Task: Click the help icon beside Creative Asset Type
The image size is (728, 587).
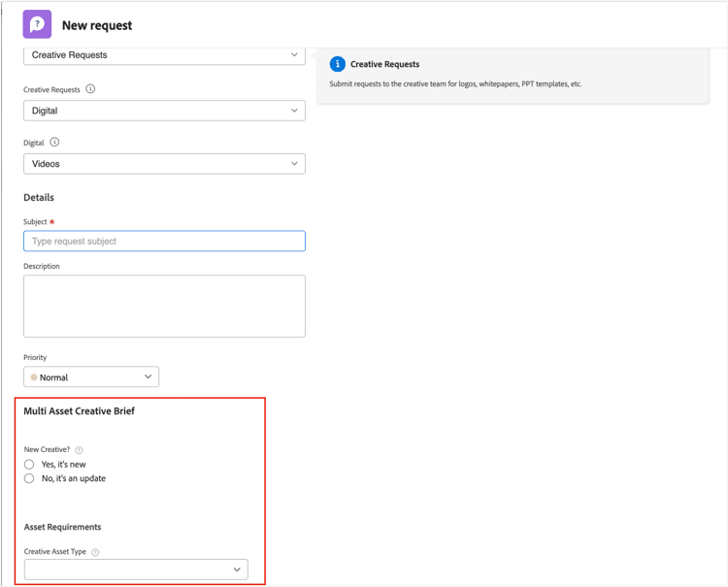Action: (95, 552)
